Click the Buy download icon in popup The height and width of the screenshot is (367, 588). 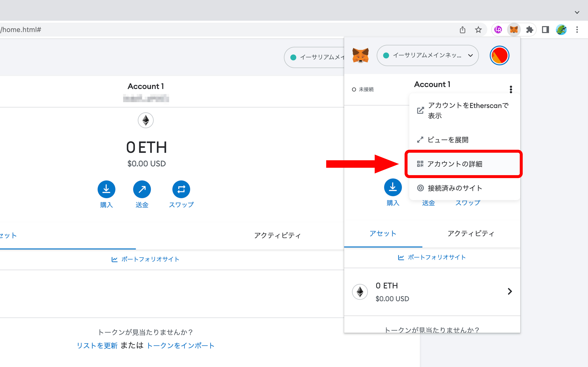[x=393, y=187]
